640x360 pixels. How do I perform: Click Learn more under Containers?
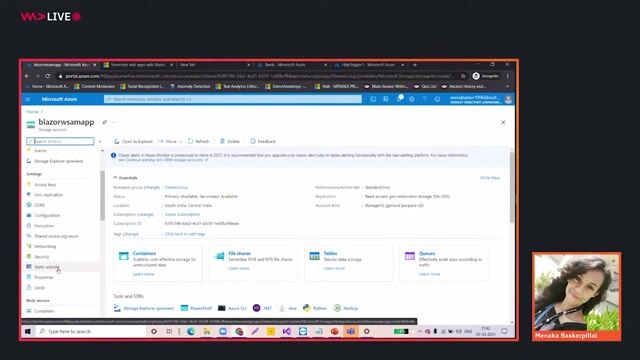click(143, 274)
